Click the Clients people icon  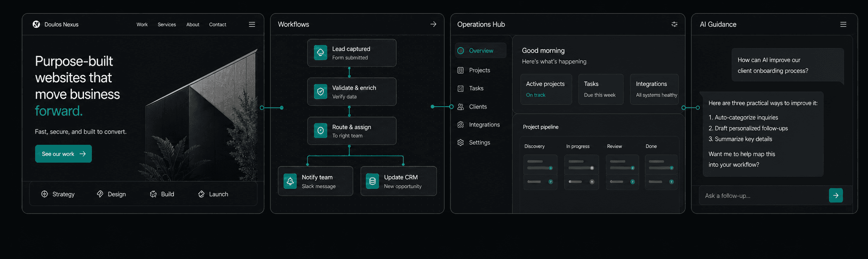461,107
